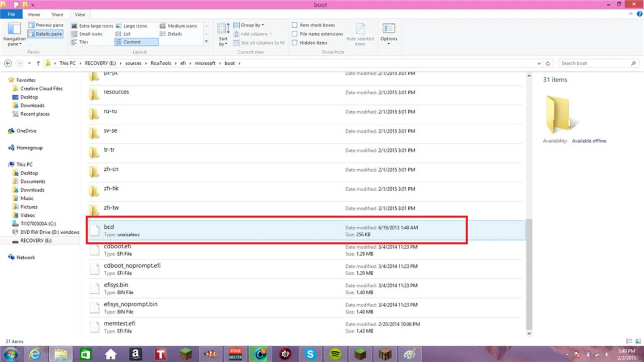
Task: Click 'RicaTools' in the address path
Action: pos(161,63)
